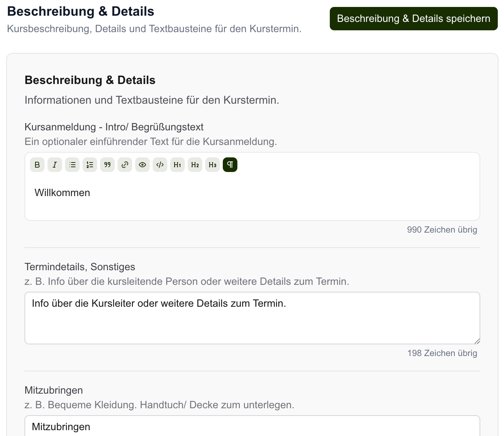
Task: Insert a blockquote in the Begrüßungstext editor
Action: coord(107,165)
